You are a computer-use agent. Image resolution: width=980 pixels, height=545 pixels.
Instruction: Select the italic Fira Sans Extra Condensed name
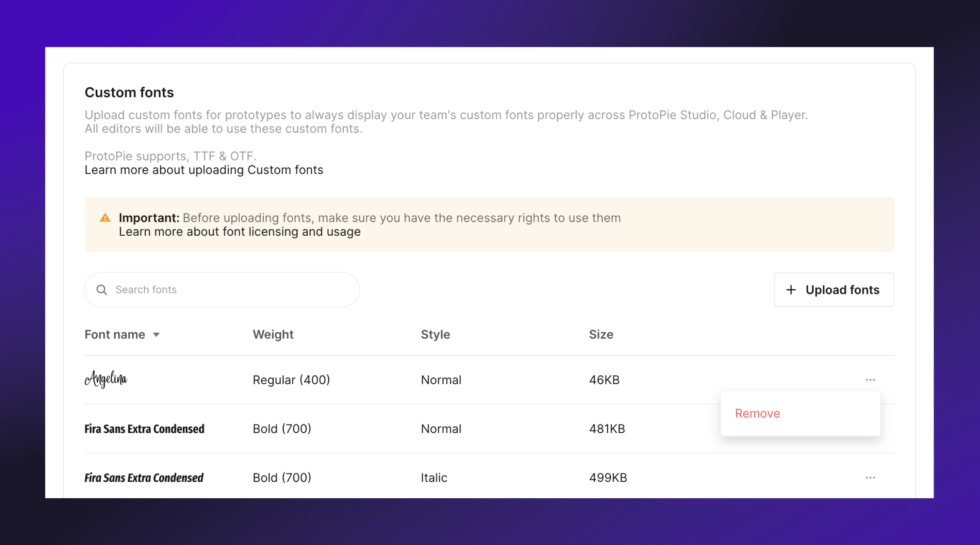144,477
